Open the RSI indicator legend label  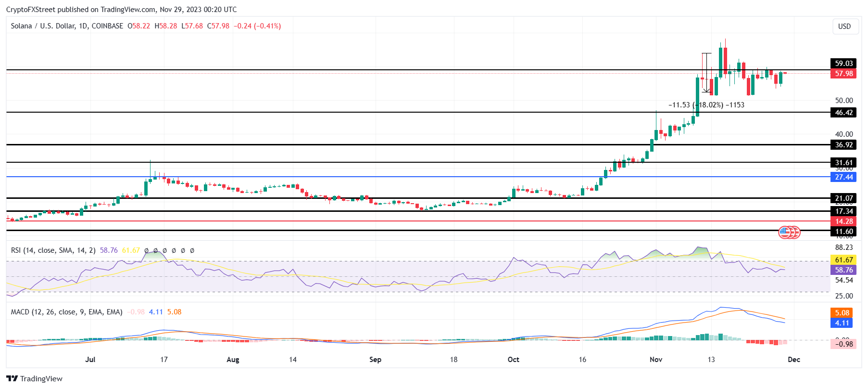[53, 250]
